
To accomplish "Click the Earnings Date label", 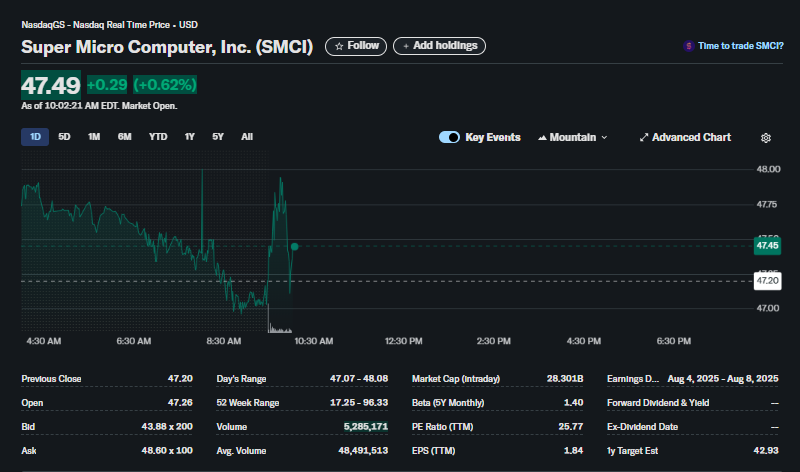I will [633, 379].
